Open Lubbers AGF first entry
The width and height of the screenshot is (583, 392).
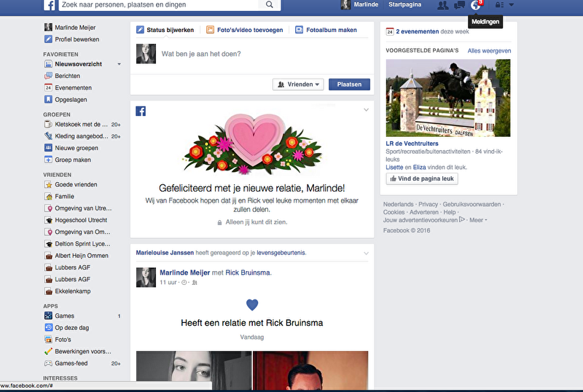coord(72,267)
